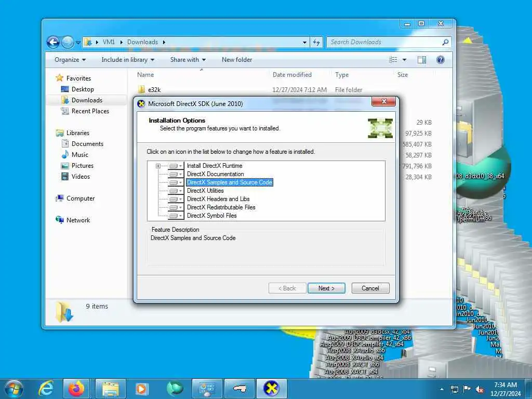Open Libraries in navigation pane
This screenshot has width=532, height=399.
coord(78,132)
